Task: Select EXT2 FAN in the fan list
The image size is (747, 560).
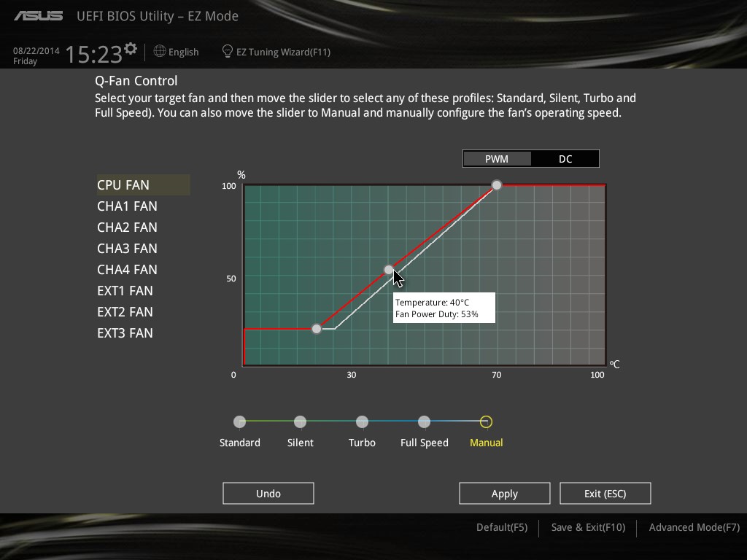Action: pos(125,312)
